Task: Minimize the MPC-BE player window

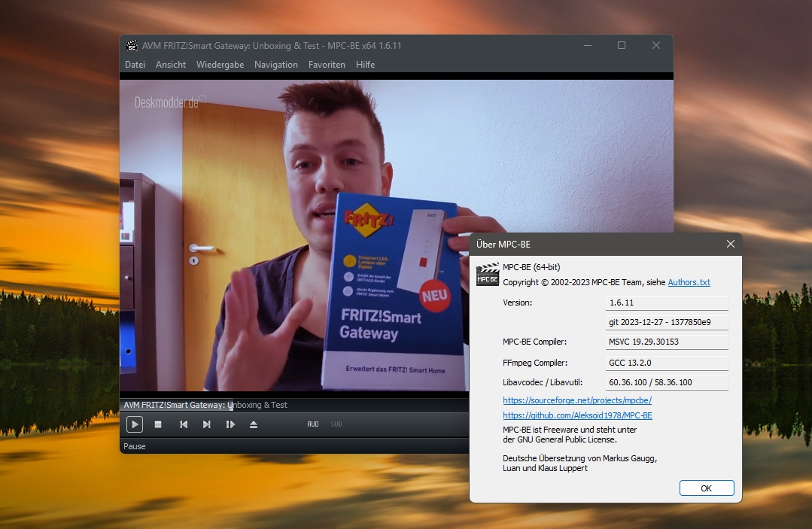Action: (587, 46)
